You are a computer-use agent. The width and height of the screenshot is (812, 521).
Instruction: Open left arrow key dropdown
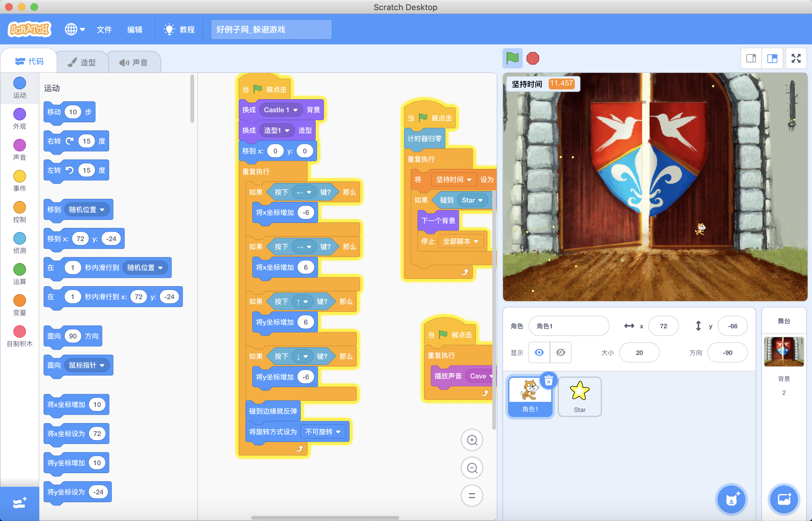(304, 192)
